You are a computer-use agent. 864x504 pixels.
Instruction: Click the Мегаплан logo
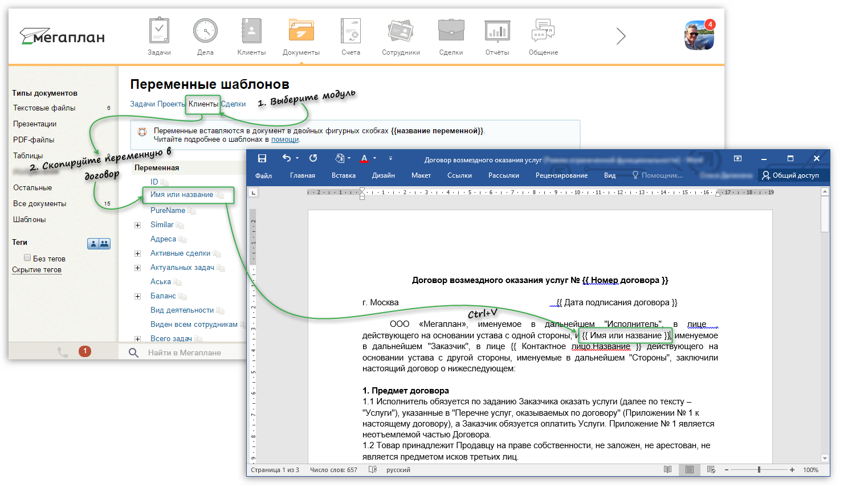[x=62, y=36]
